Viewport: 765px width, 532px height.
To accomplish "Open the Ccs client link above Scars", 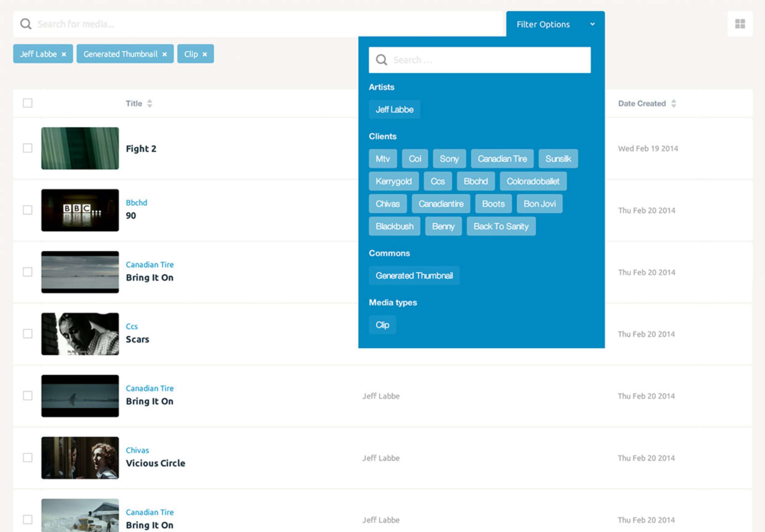I will (x=132, y=327).
